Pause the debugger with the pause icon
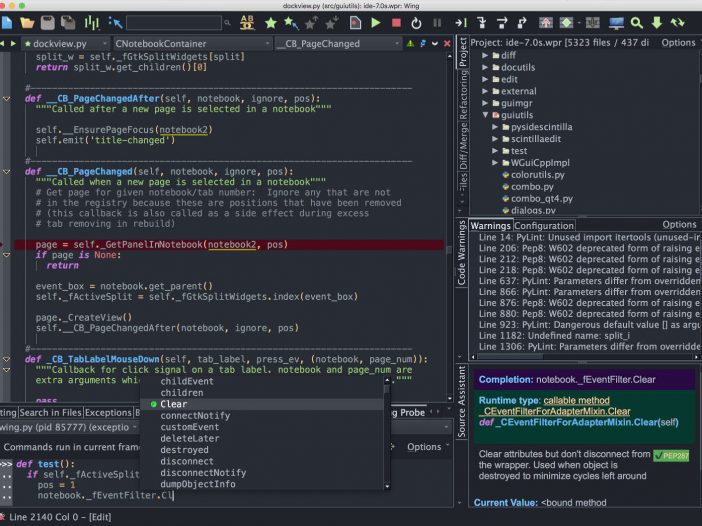Viewport: 702px width, 526px height. click(437, 22)
